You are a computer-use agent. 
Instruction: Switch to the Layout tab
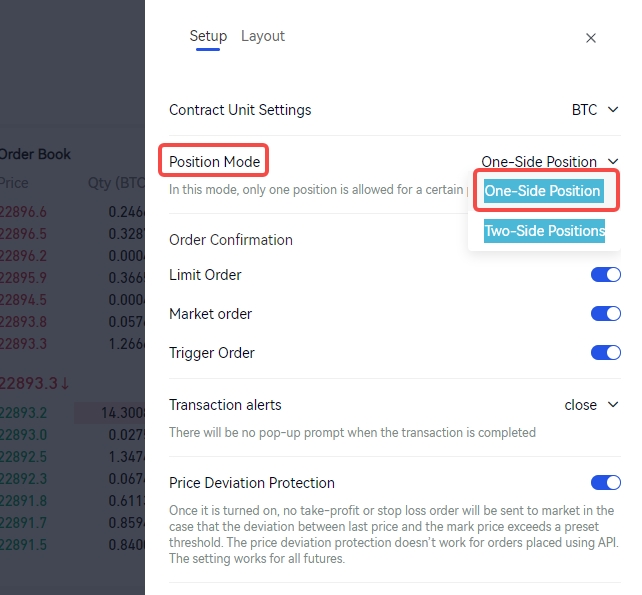pos(263,36)
